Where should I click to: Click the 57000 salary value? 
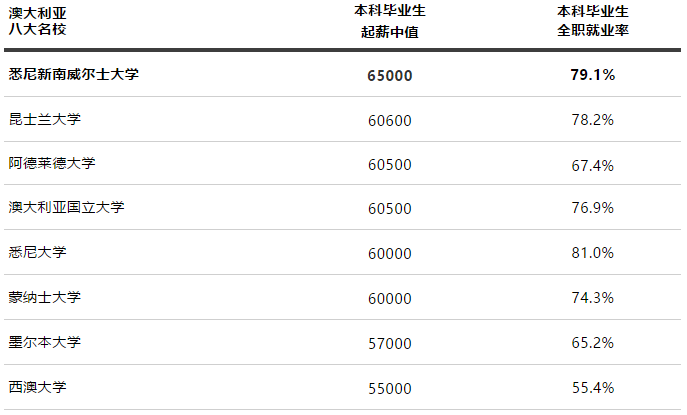389,343
